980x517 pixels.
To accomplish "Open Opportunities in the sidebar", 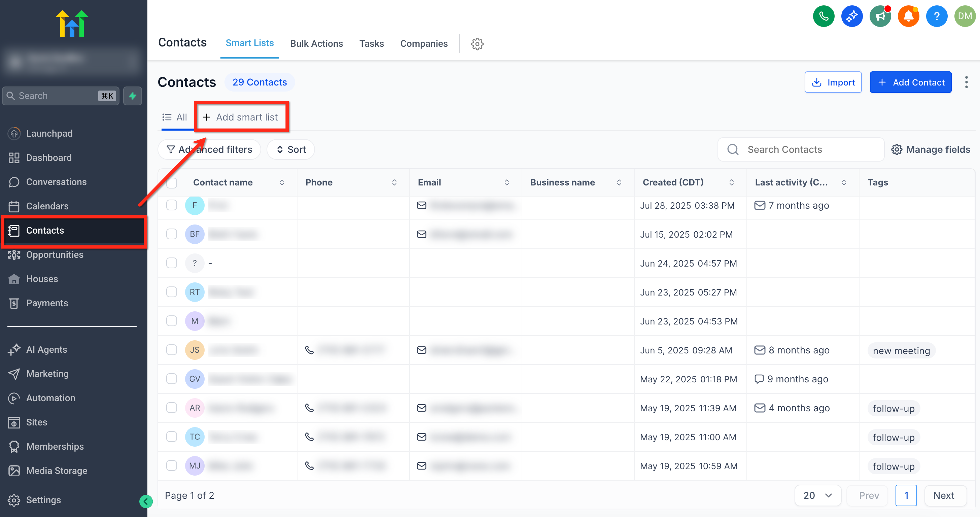I will 55,254.
